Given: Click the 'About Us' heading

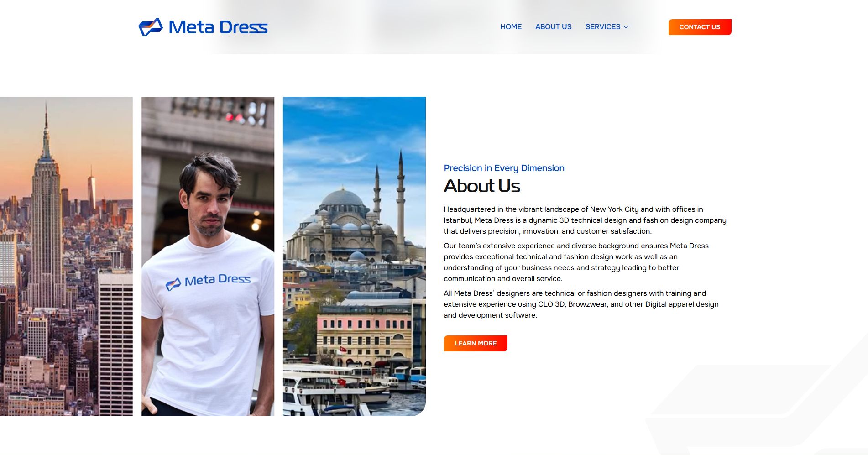Looking at the screenshot, I should coord(482,186).
